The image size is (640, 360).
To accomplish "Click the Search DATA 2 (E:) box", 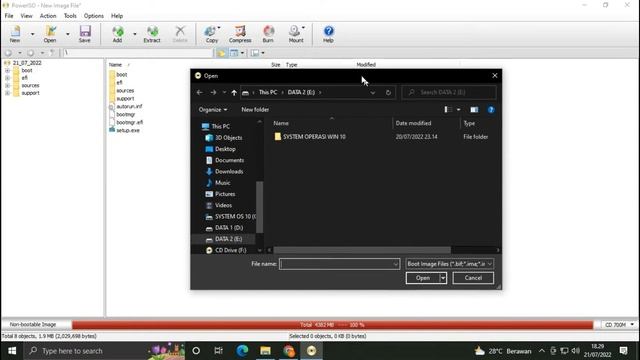I will tap(449, 93).
